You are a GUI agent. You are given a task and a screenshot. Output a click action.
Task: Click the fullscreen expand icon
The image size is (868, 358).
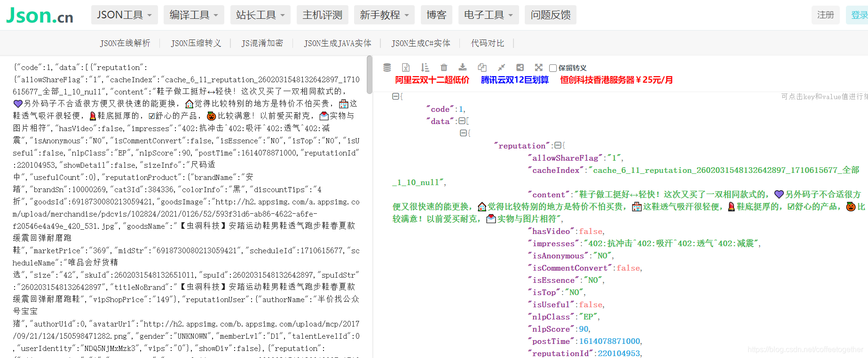[539, 68]
